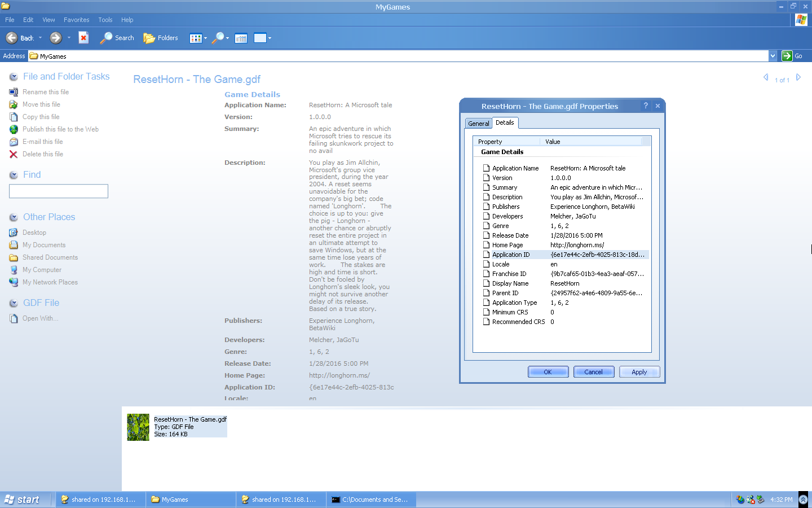Select the ResetHorn game thumbnail image
Image resolution: width=812 pixels, height=508 pixels.
click(138, 427)
